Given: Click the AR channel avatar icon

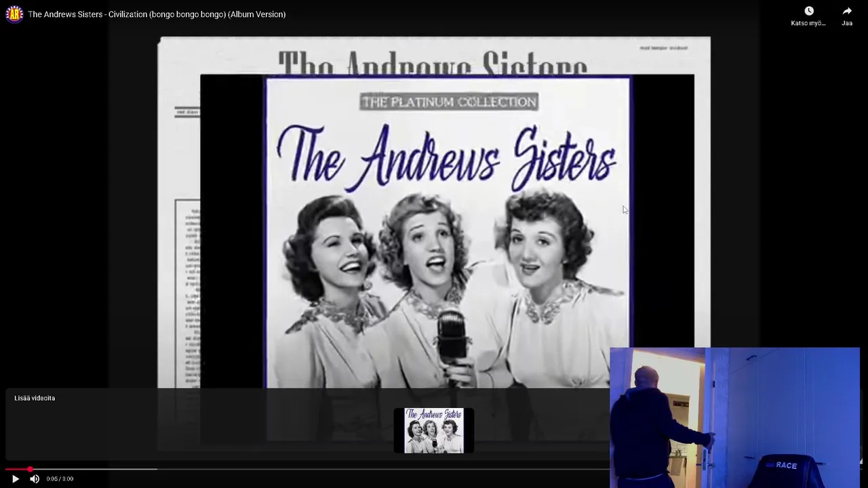Looking at the screenshot, I should click(14, 14).
